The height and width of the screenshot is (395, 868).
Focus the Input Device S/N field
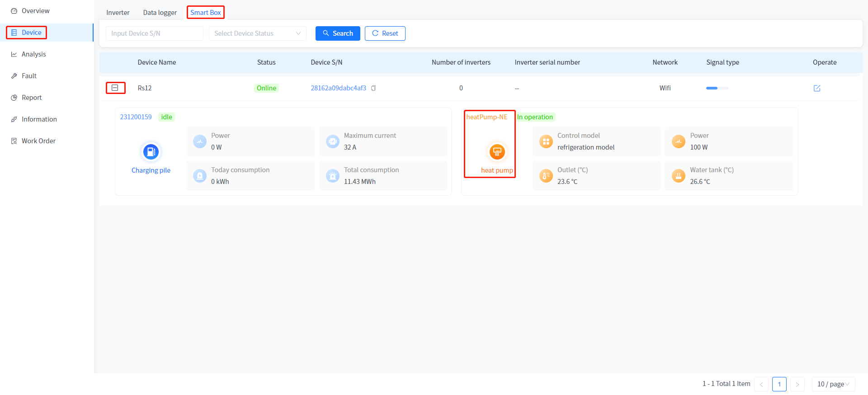[x=154, y=33]
